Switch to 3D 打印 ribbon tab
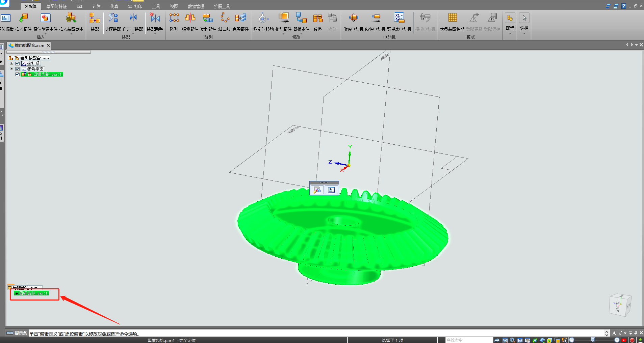 [135, 6]
